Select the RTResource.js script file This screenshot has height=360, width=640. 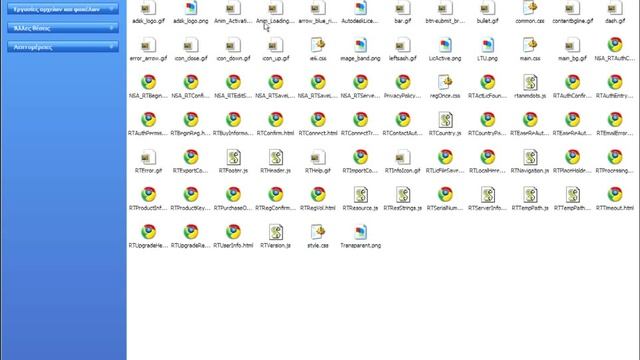[x=360, y=195]
